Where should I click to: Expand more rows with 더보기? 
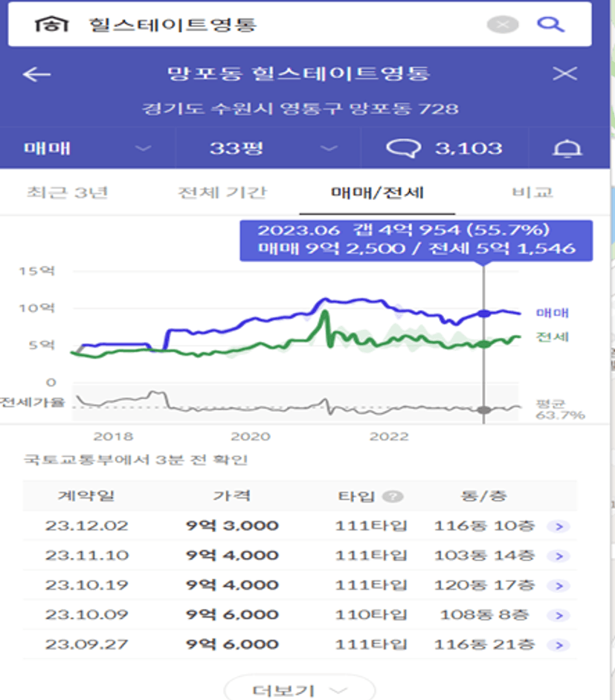300,690
